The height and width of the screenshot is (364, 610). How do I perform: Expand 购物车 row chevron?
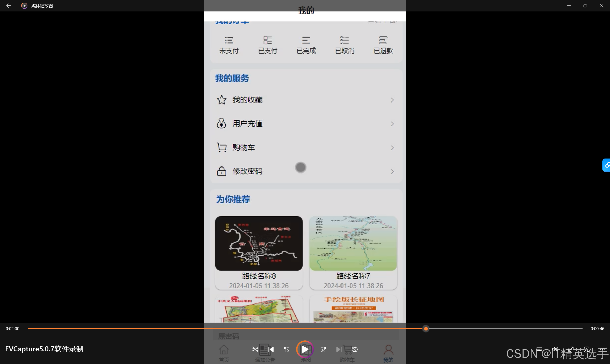392,148
